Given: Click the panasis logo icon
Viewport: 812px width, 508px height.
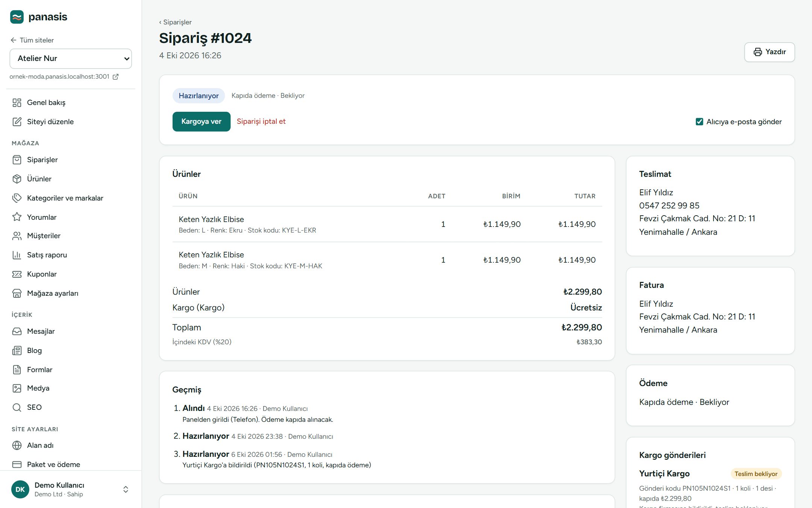Looking at the screenshot, I should coord(17,17).
